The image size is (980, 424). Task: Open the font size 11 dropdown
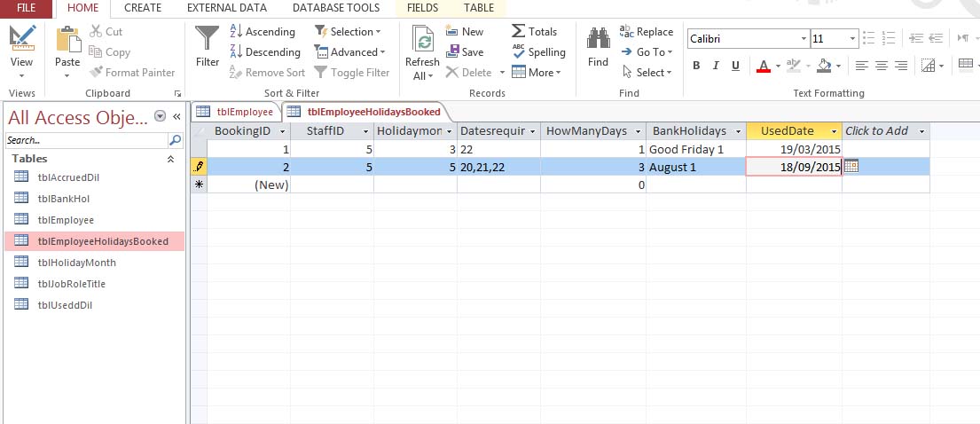852,39
